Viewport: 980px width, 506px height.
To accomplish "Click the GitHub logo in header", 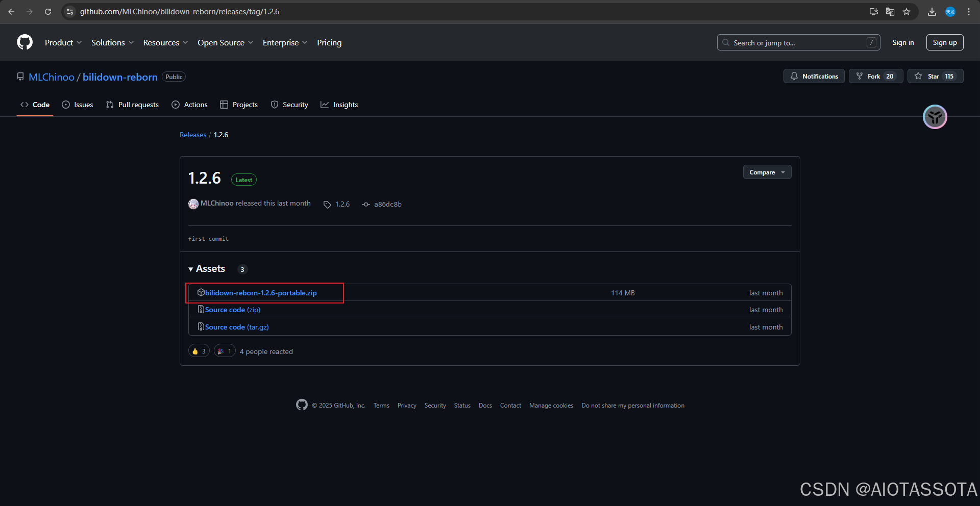I will [24, 42].
